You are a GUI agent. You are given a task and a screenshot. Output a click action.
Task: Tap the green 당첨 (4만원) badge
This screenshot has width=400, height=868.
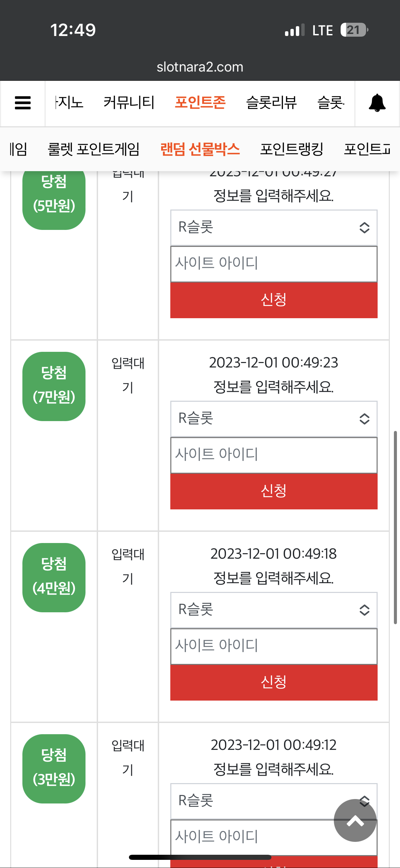54,578
